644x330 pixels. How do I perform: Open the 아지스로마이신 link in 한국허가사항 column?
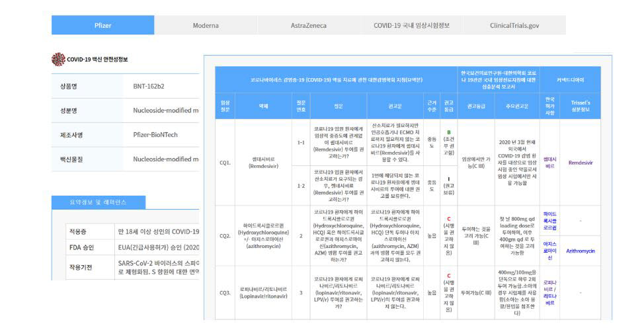(549, 251)
